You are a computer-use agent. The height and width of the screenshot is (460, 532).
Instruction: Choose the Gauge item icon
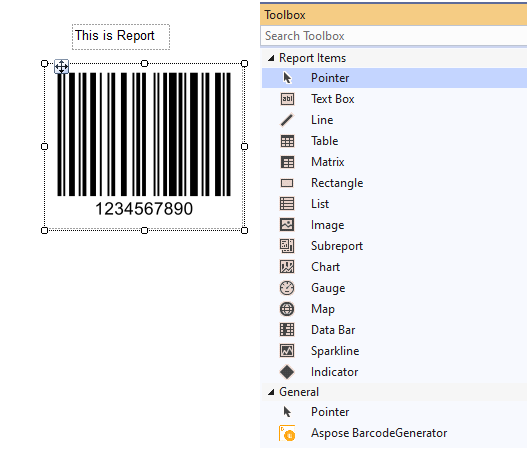287,288
